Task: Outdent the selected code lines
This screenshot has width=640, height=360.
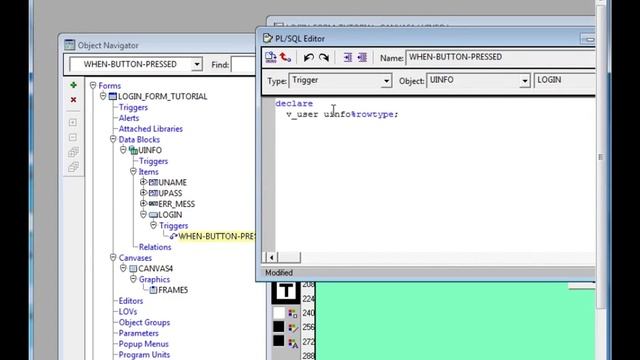Action: pyautogui.click(x=362, y=58)
